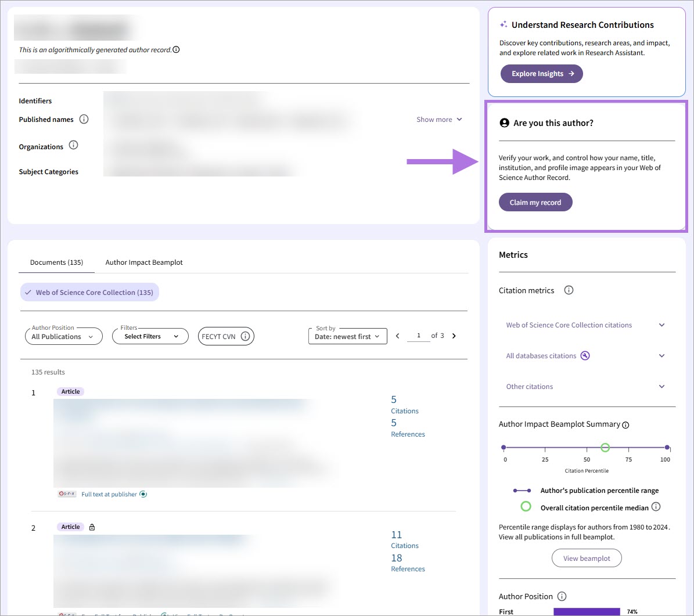Click left endpoint of percentile range line
The width and height of the screenshot is (694, 616).
tap(504, 448)
